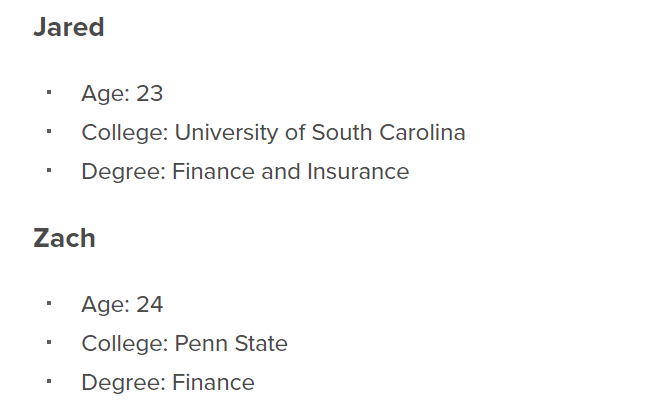Viewport: 665px width, 416px height.
Task: Click the word 'Carolina'
Action: 422,132
